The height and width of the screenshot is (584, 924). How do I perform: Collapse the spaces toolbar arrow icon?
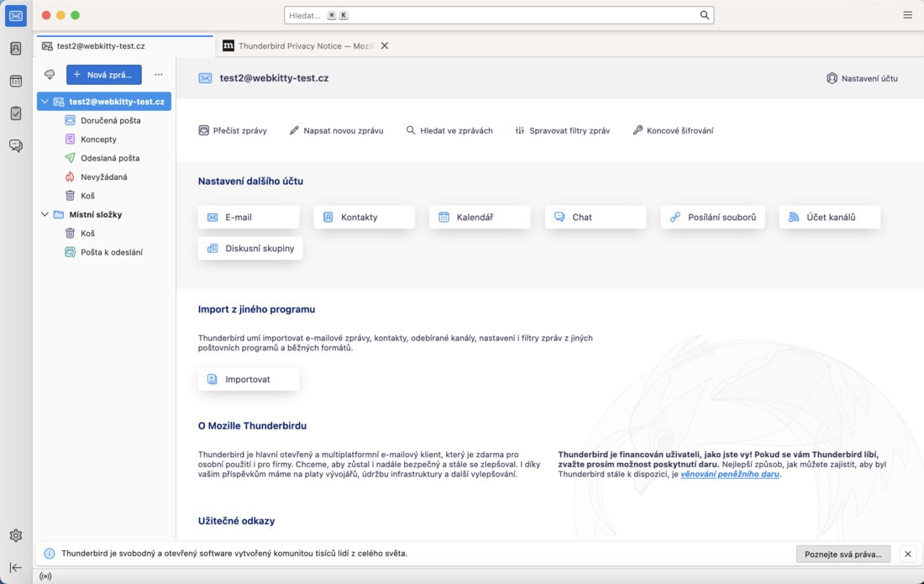[x=16, y=567]
